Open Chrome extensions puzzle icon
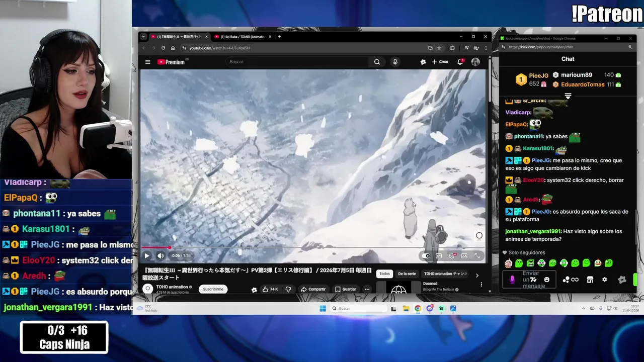This screenshot has height=362, width=644. click(452, 48)
